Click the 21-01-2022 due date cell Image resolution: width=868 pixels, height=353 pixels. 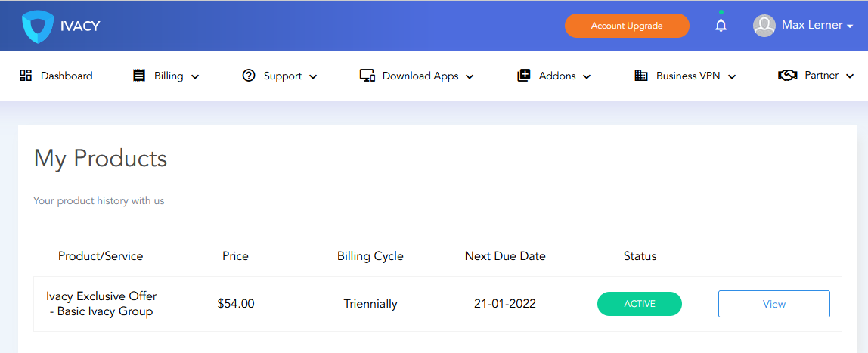coord(505,304)
